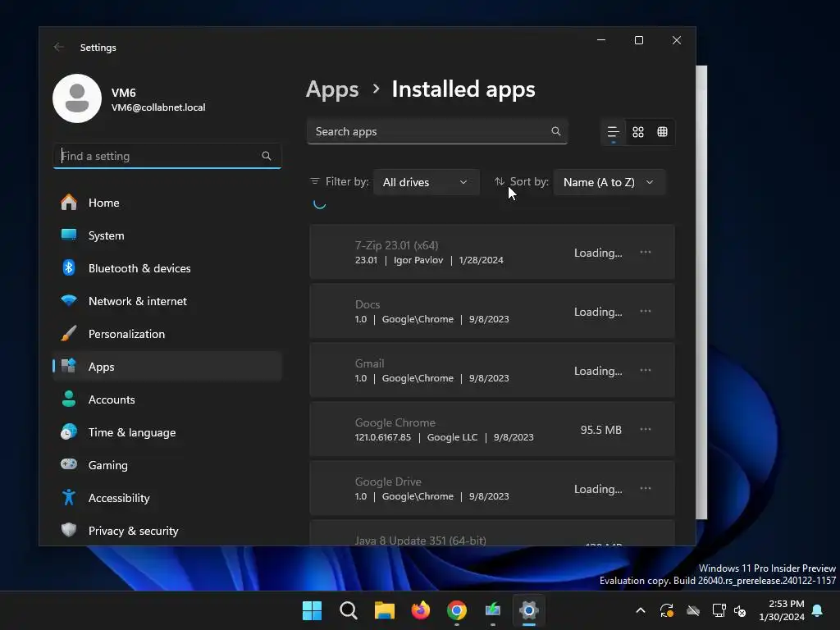Viewport: 840px width, 630px height.
Task: Maximize the Settings window
Action: 638,40
